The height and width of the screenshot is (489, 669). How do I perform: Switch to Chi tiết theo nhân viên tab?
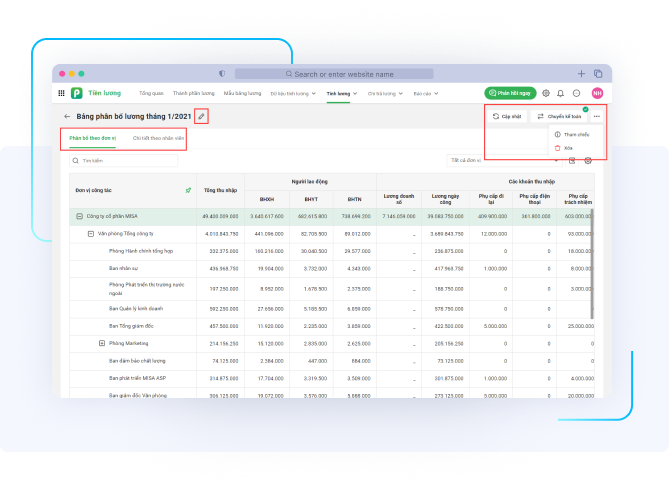coord(160,137)
